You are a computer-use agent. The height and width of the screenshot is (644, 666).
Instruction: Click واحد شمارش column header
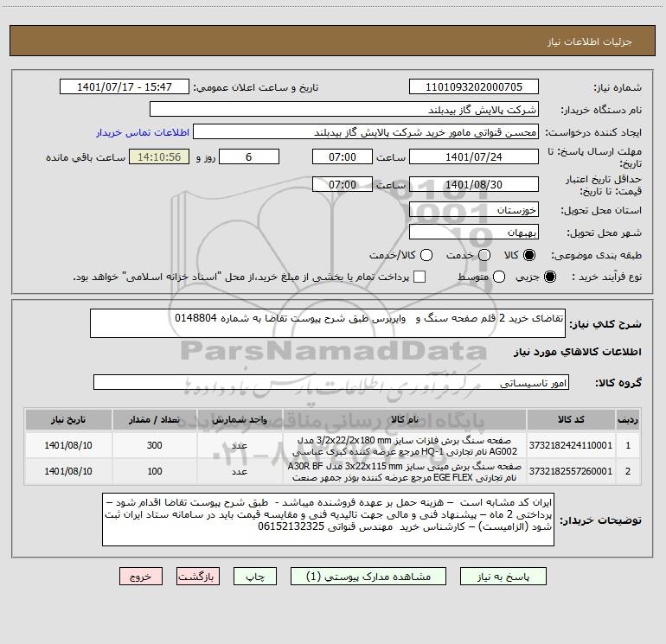point(240,420)
